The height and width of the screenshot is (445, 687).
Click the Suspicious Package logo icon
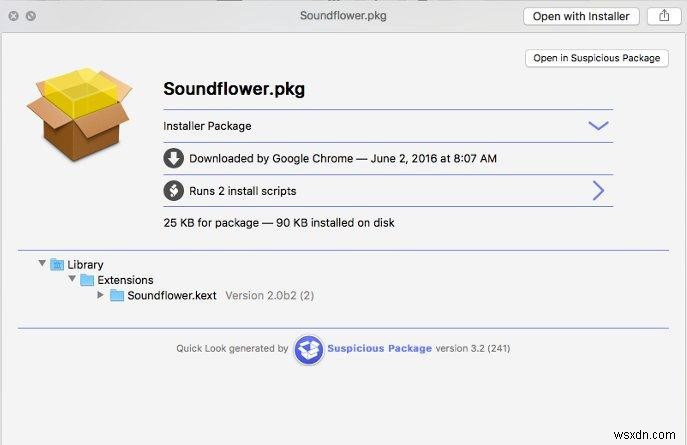click(x=308, y=349)
